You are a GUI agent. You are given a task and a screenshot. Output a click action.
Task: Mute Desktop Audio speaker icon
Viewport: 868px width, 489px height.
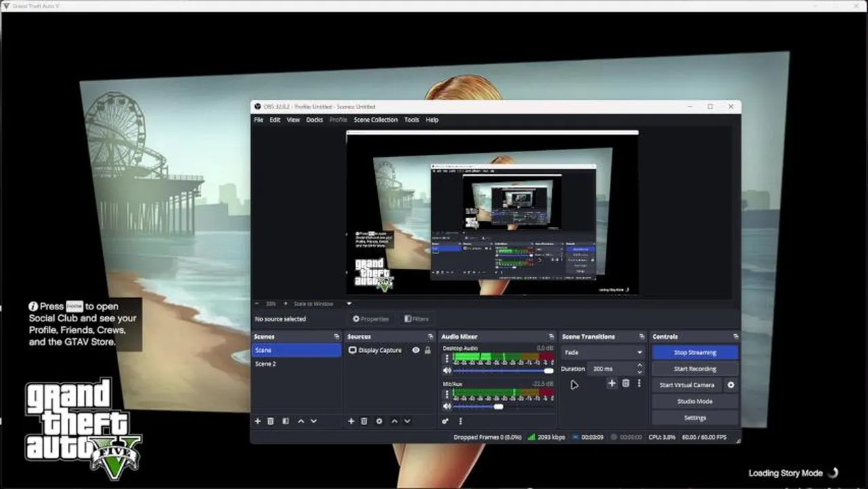[447, 371]
